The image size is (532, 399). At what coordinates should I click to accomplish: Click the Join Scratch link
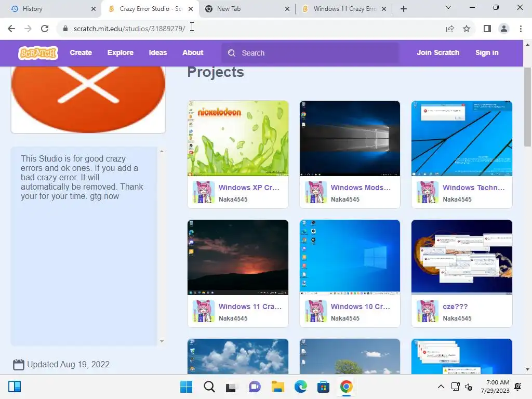tap(438, 52)
